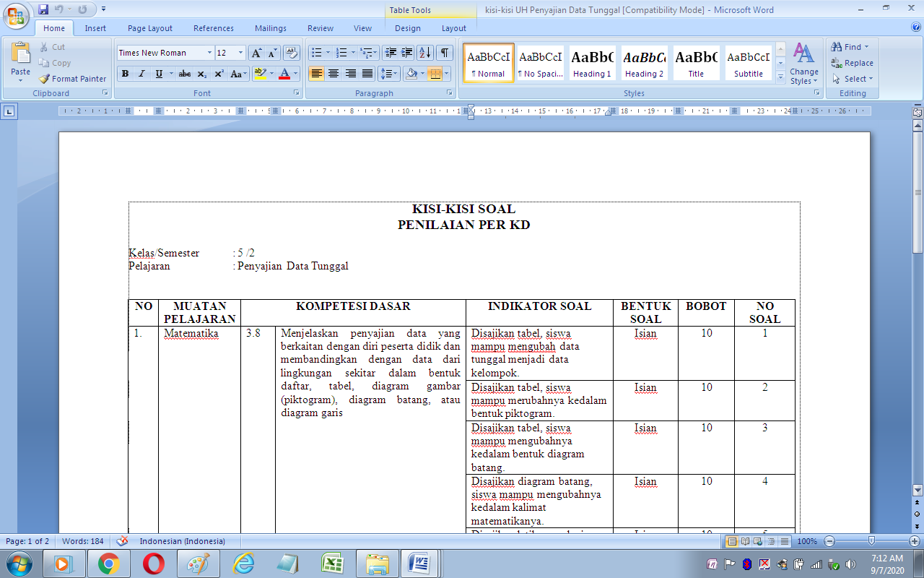Open Microsoft Office Word Help
Viewport: 924px width, 578px height.
pyautogui.click(x=916, y=27)
